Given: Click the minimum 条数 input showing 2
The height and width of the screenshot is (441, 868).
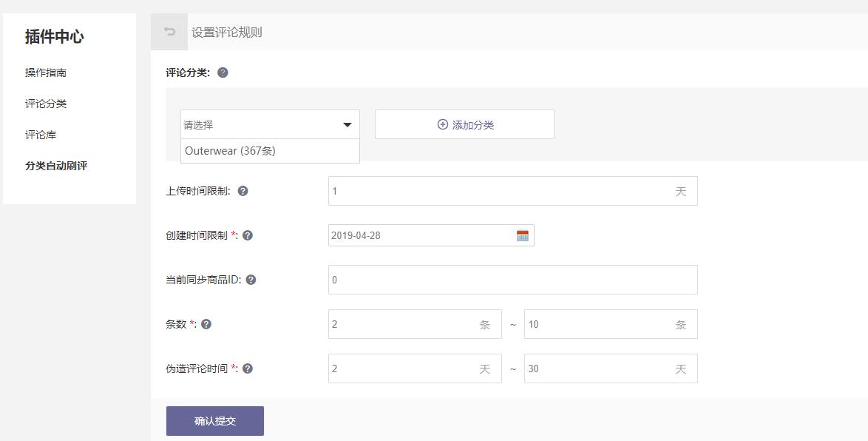Looking at the screenshot, I should (403, 324).
